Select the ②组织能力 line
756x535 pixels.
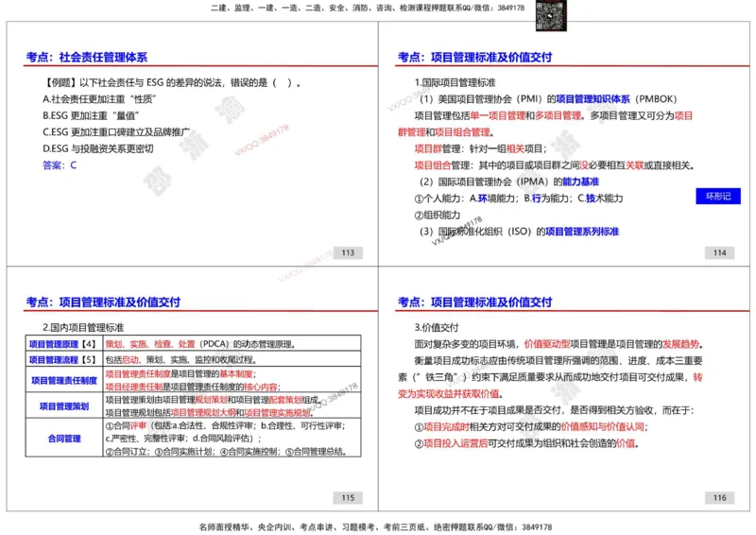coord(438,215)
